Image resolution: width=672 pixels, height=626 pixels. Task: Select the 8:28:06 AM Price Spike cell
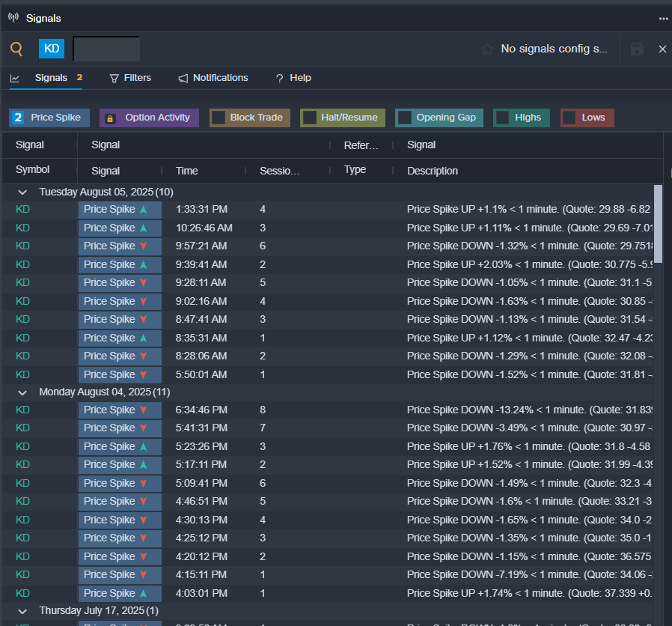[x=120, y=356]
